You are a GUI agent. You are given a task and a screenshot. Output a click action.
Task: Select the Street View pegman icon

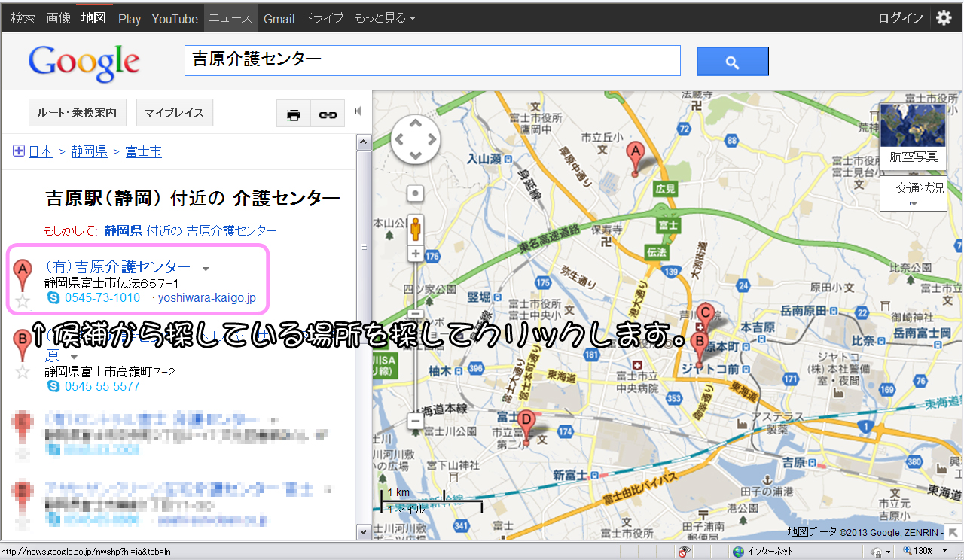[415, 227]
